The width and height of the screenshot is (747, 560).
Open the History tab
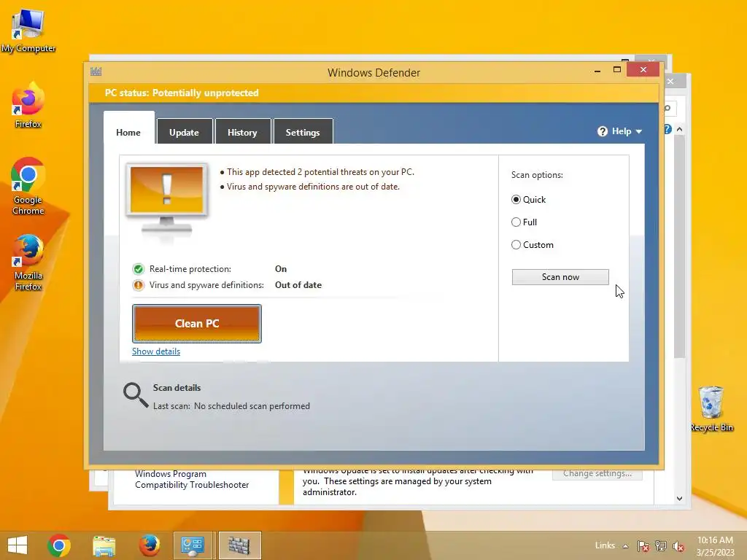(242, 132)
